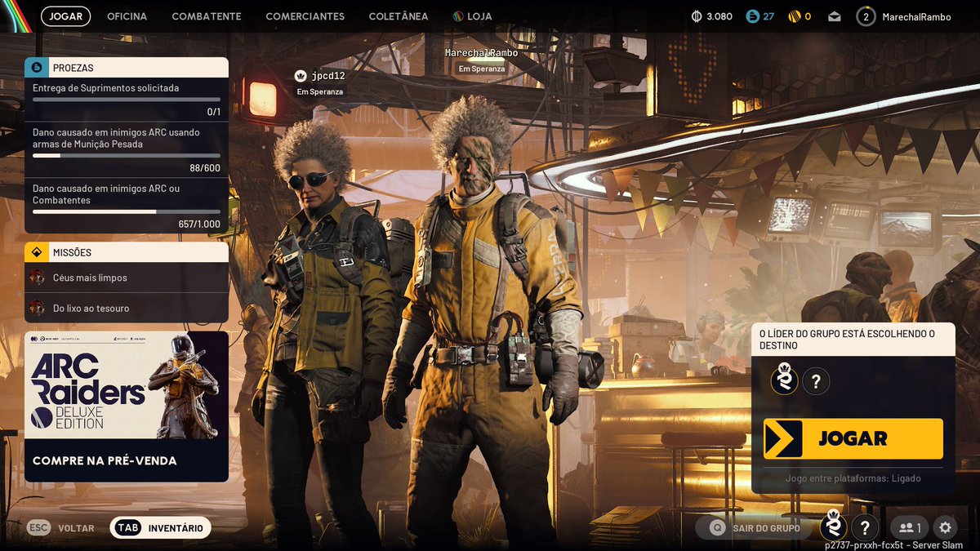Viewport: 980px width, 551px height.
Task: Click the coin currency icon beside 3.080
Action: (x=697, y=16)
